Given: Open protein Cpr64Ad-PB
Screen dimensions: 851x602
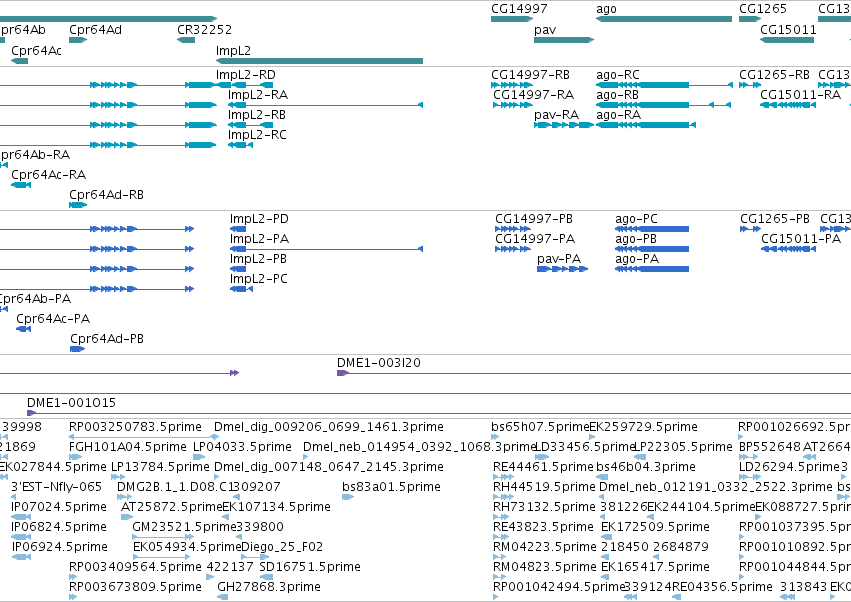Looking at the screenshot, I should click(x=107, y=339).
